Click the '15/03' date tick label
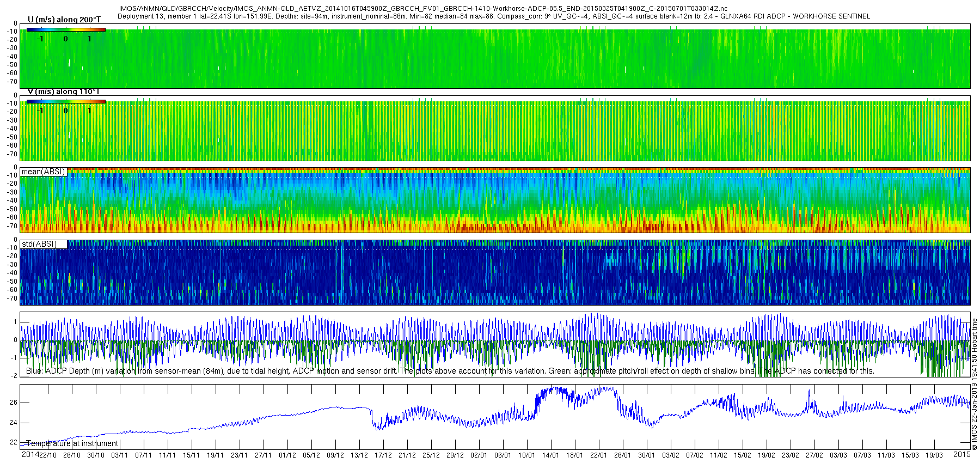Image resolution: width=980 pixels, height=463 pixels. [910, 455]
